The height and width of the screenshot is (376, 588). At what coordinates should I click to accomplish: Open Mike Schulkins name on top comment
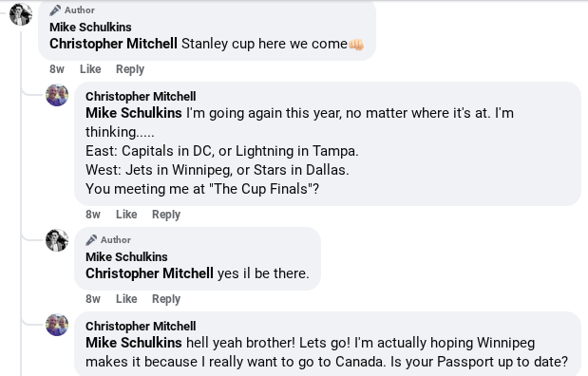tap(90, 27)
